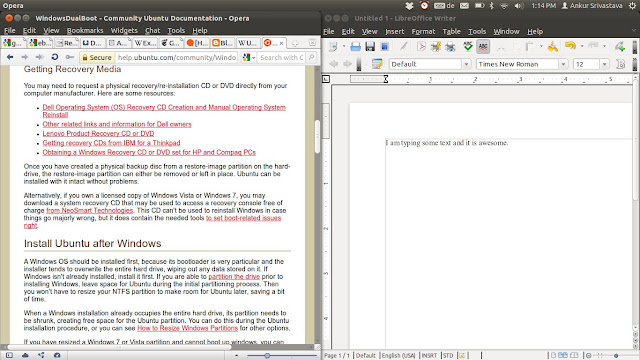Open the paragraph style Default dropdown

[467, 64]
